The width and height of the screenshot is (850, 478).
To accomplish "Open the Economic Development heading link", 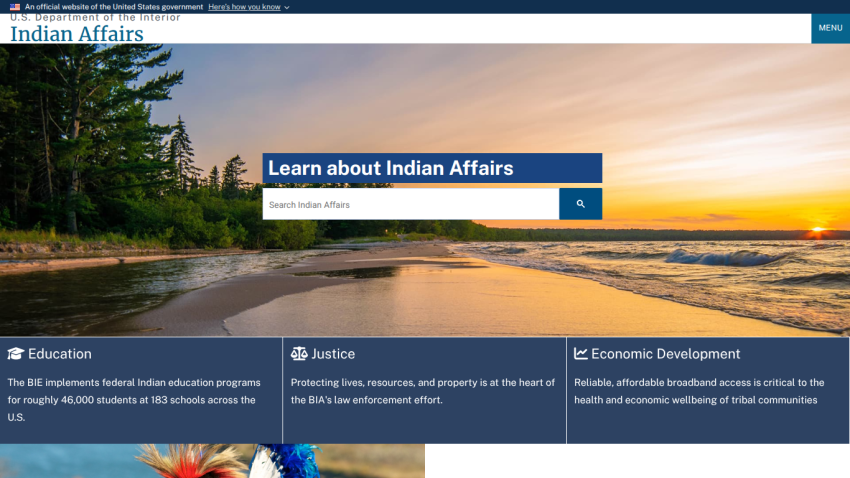I will pos(665,354).
